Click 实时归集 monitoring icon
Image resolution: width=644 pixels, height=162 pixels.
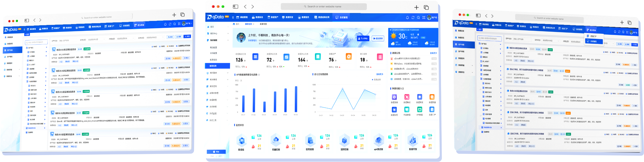(x=344, y=141)
